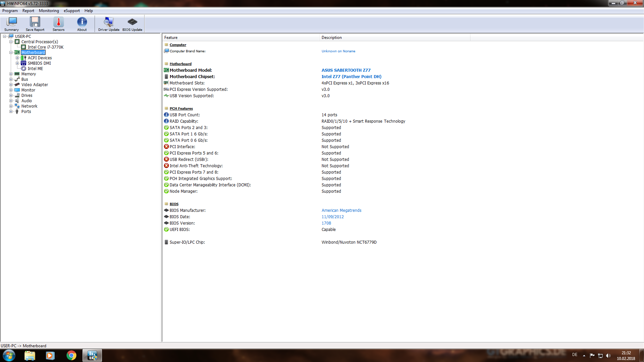
Task: Expand the Video Adapter node
Action: [11, 85]
